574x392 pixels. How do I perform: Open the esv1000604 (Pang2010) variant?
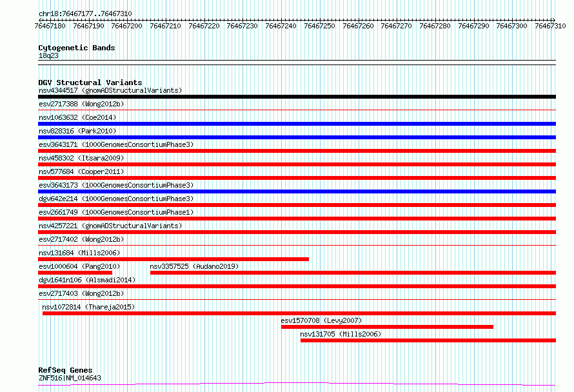79,266
